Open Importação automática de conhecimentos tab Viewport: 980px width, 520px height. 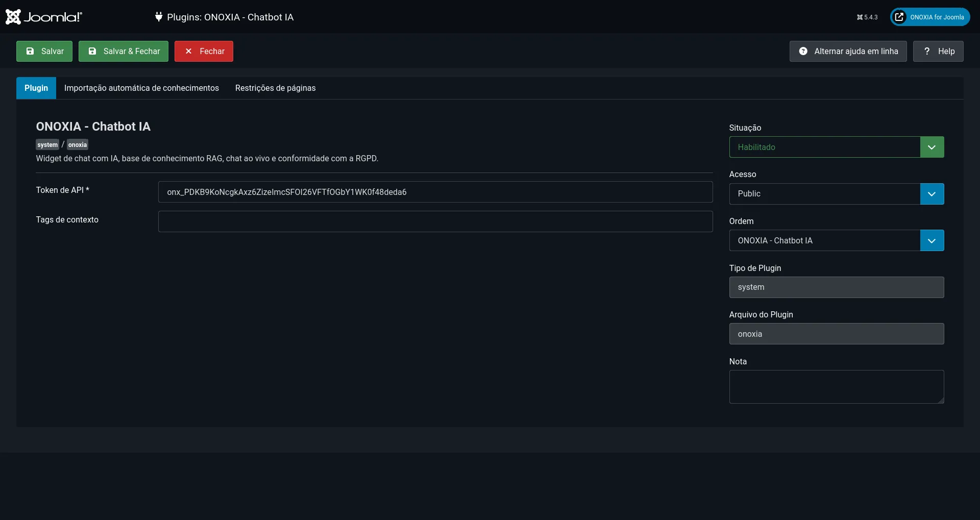[x=141, y=88]
